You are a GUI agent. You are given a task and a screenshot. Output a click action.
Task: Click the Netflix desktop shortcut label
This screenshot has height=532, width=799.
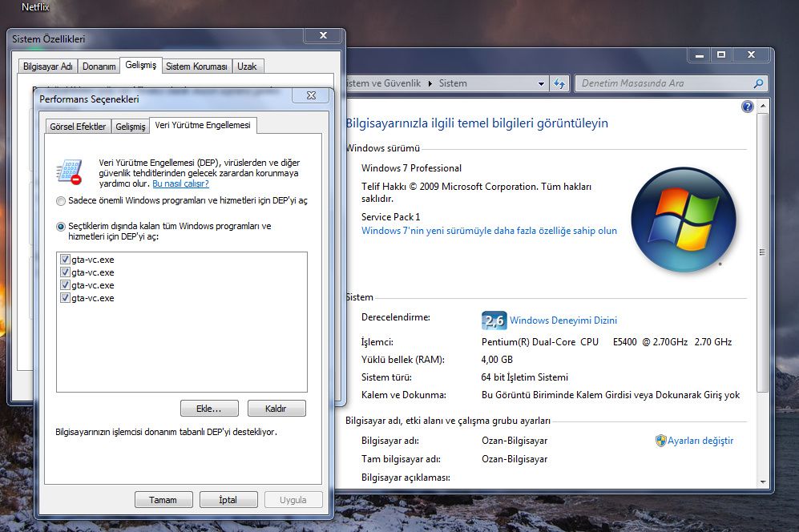tap(35, 7)
